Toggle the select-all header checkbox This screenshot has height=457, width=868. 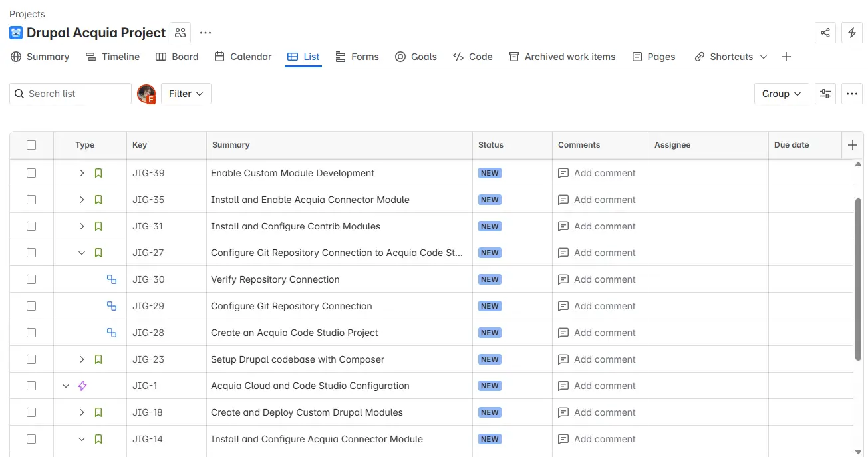31,145
